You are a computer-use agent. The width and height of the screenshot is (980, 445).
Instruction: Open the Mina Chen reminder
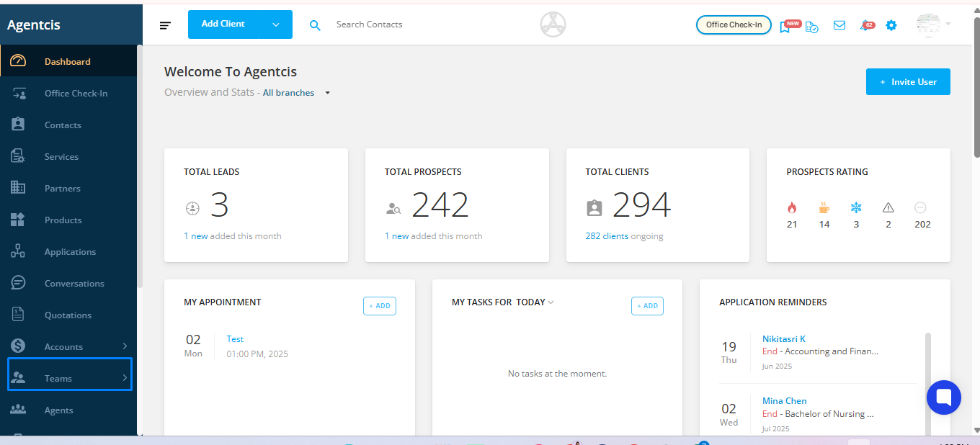[x=785, y=401]
